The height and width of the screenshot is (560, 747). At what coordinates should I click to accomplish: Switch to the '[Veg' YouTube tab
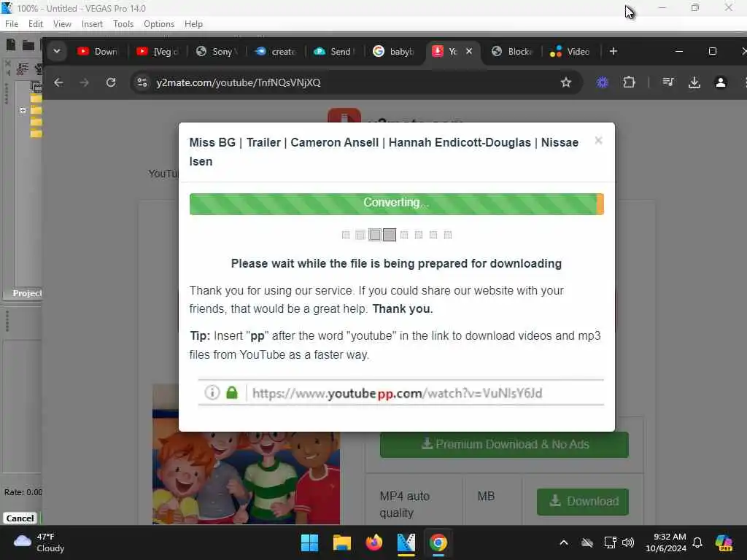click(158, 51)
